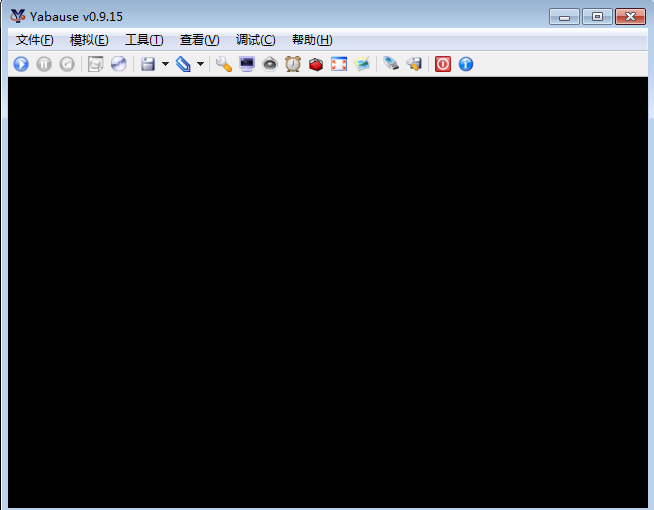Click the floppy Save State icon

pyautogui.click(x=148, y=64)
